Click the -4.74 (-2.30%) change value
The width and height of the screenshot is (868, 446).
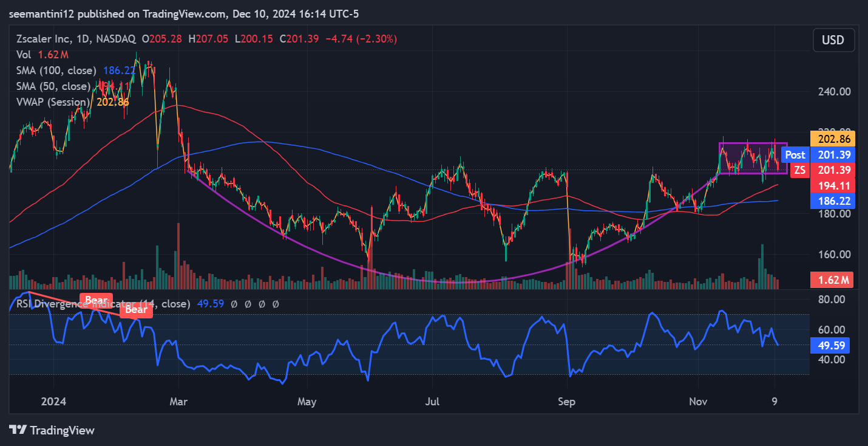[x=361, y=39]
